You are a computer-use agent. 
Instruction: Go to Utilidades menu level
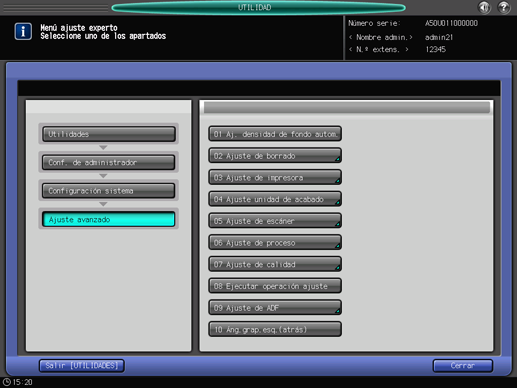click(x=109, y=134)
